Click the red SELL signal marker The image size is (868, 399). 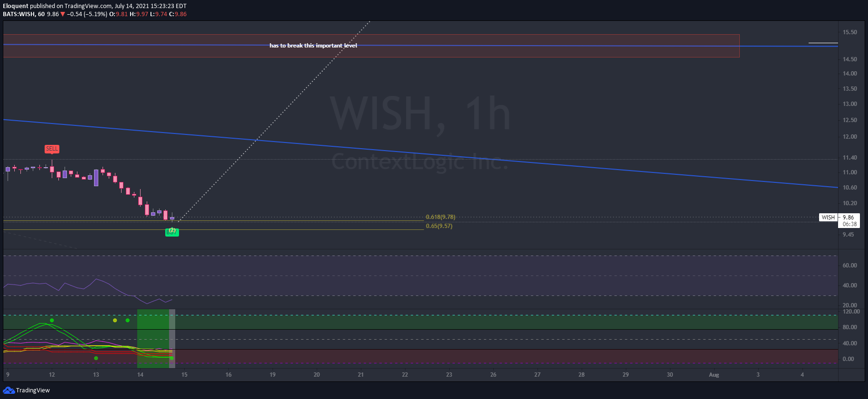coord(52,149)
